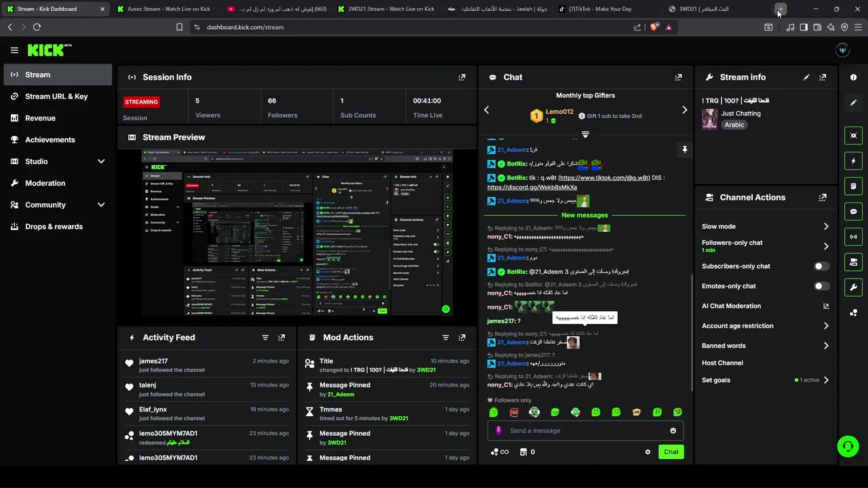
Task: Expand Followers-only chat options
Action: tap(826, 246)
